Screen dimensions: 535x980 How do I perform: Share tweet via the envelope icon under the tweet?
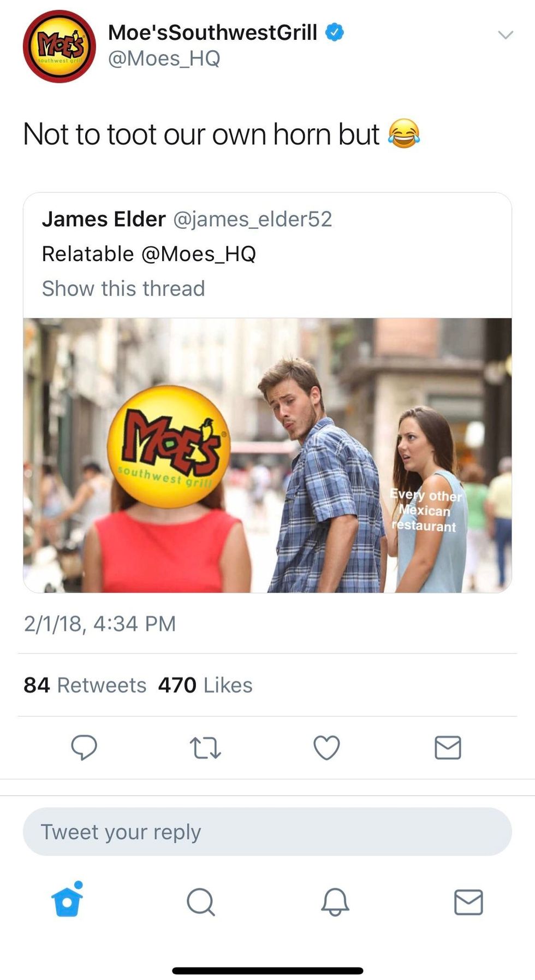coord(448,748)
